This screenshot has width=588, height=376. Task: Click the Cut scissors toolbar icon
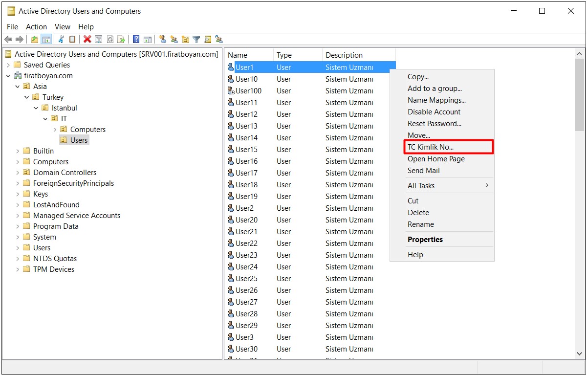[x=61, y=40]
